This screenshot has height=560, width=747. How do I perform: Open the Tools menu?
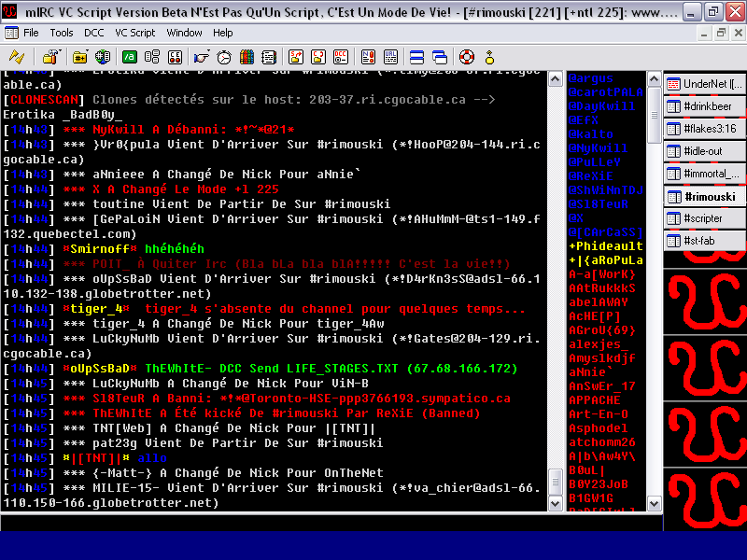[x=62, y=33]
